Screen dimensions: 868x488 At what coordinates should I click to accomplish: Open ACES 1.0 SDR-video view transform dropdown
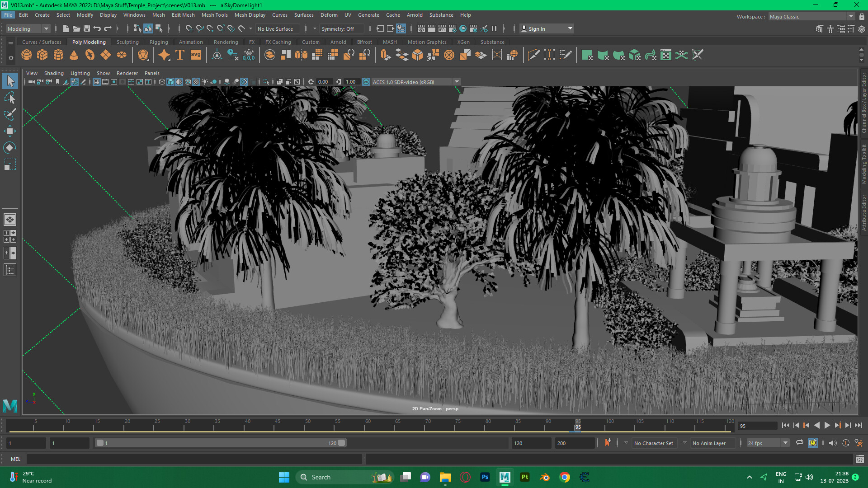point(415,82)
